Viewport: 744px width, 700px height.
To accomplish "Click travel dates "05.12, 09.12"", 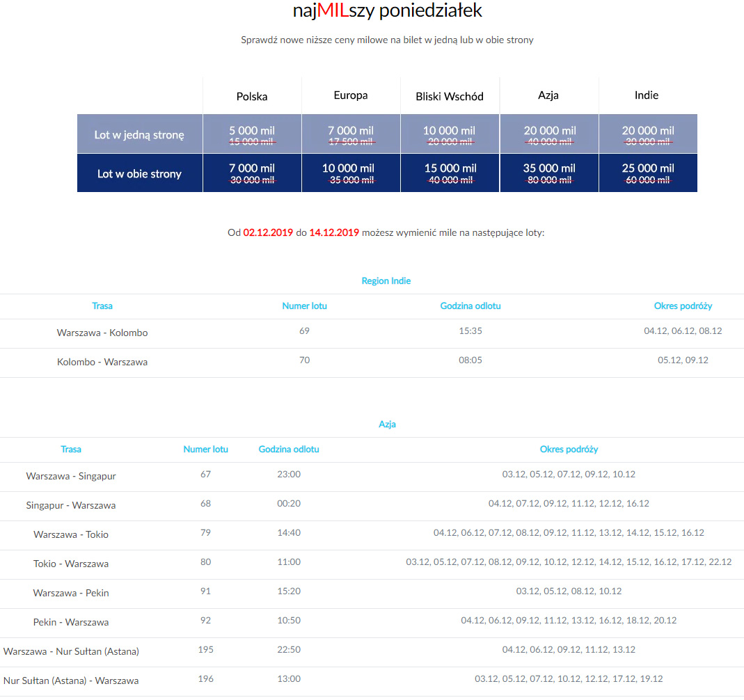I will pos(683,360).
